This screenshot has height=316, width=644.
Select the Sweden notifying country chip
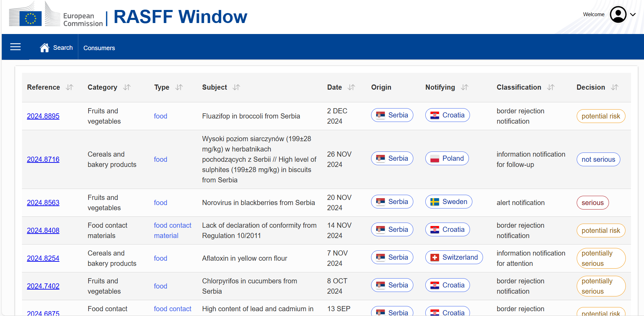tap(449, 202)
